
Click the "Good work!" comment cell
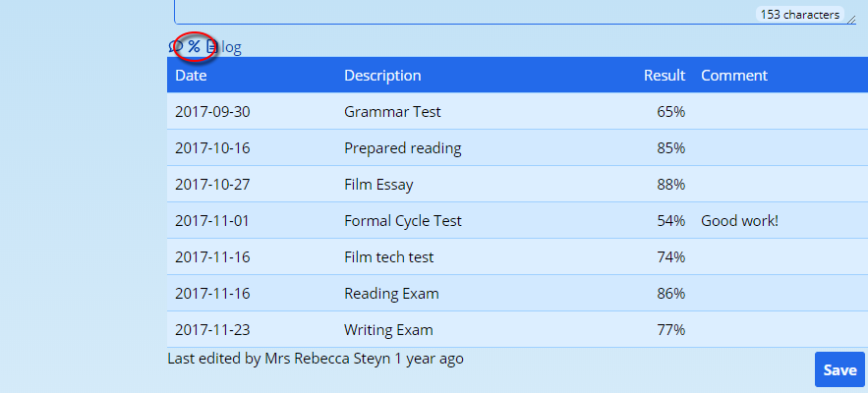739,221
